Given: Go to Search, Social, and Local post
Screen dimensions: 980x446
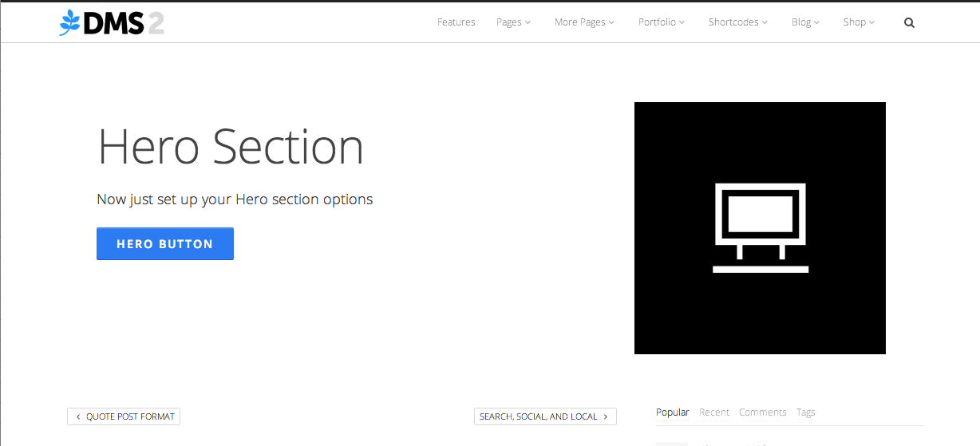Looking at the screenshot, I should (545, 416).
